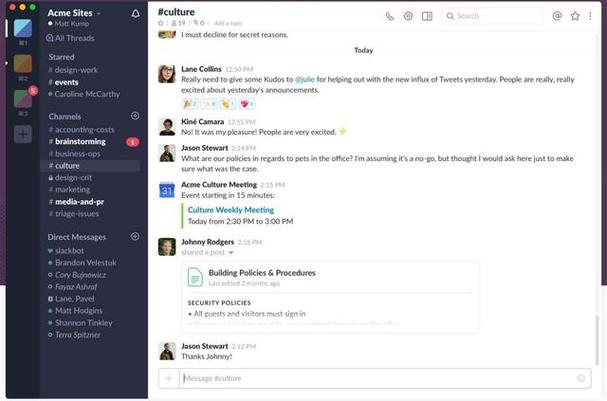Star the #culture channel

point(161,23)
